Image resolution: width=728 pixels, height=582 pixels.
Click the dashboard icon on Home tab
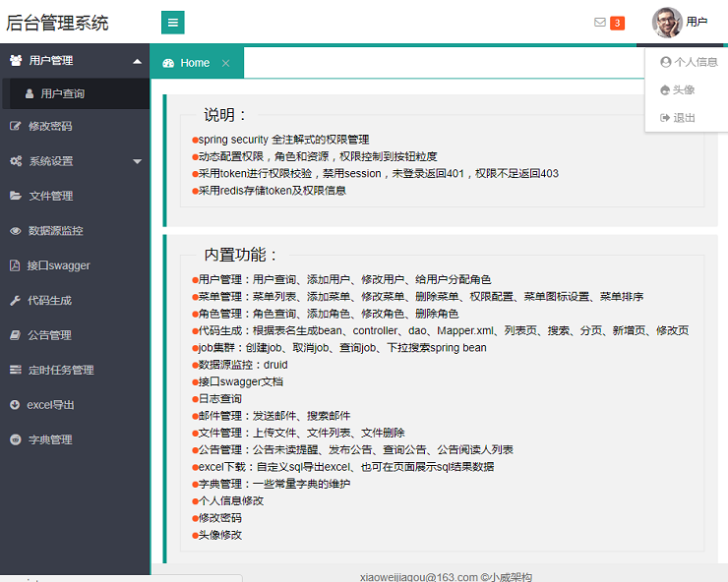pos(168,63)
